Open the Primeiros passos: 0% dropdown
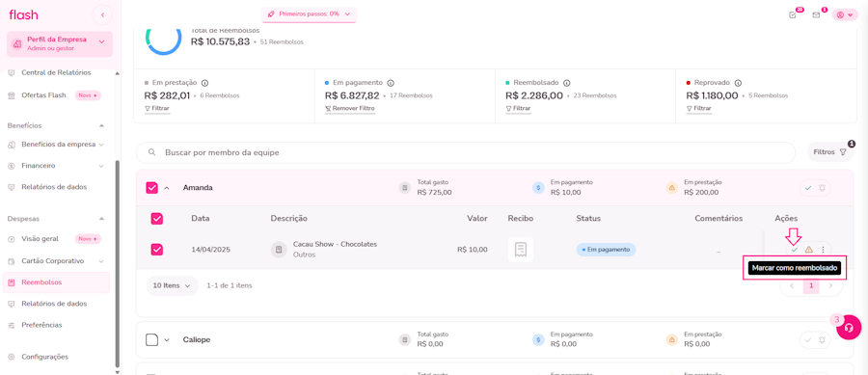This screenshot has height=375, width=868. point(309,13)
